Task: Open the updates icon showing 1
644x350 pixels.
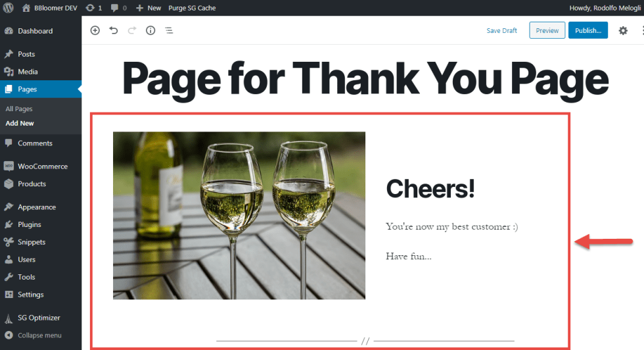Action: pos(93,8)
